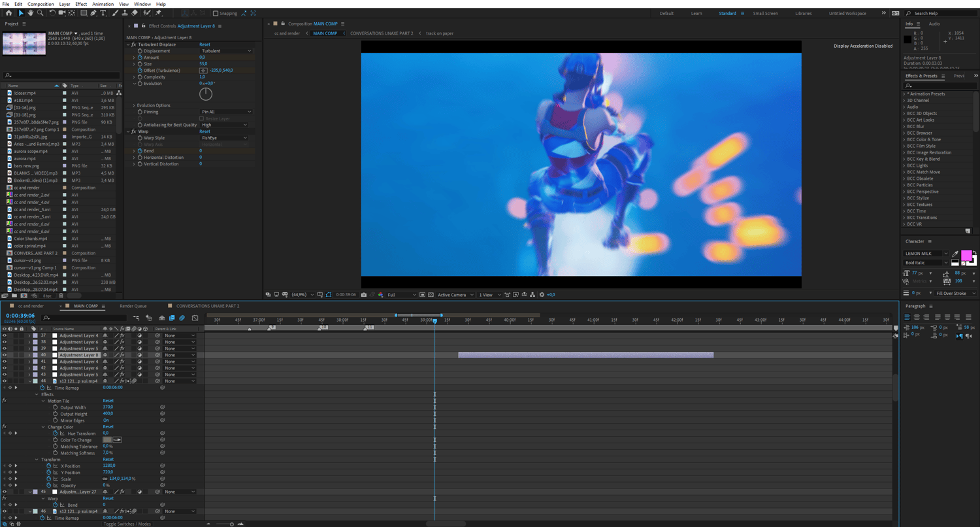Image resolution: width=980 pixels, height=527 pixels.
Task: Click the Color To Change swatch
Action: (x=107, y=440)
